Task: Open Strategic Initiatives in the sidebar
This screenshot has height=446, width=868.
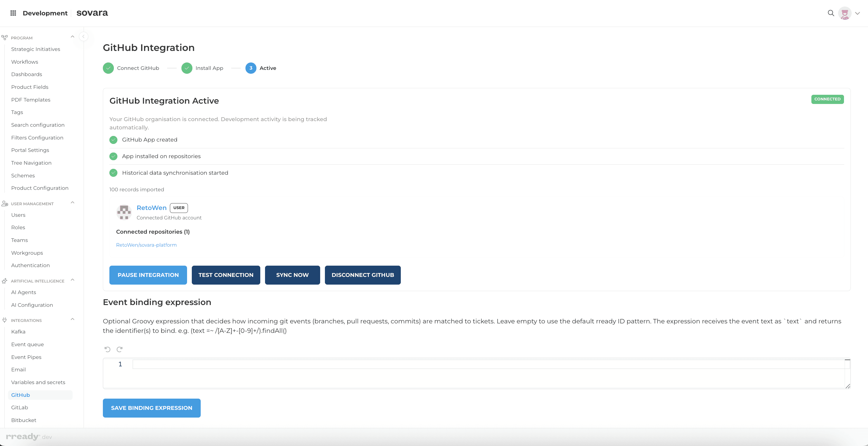Action: [x=36, y=49]
